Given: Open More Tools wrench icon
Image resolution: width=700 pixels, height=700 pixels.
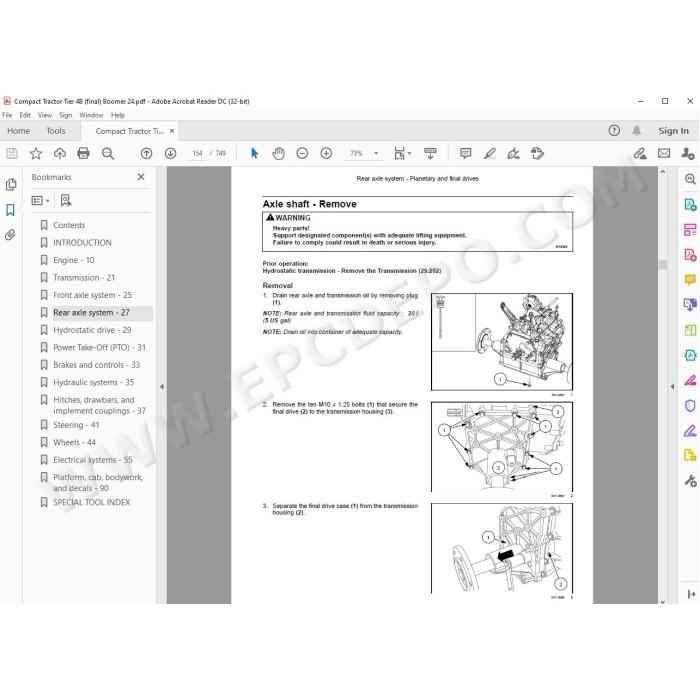Looking at the screenshot, I should click(690, 481).
